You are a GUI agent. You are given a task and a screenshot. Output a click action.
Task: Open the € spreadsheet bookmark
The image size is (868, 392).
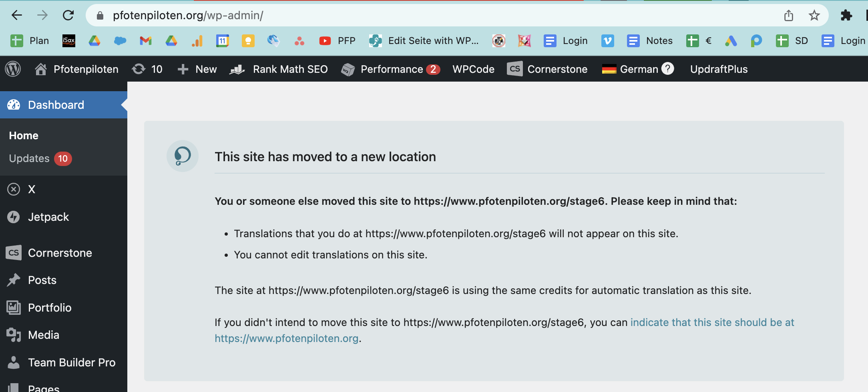[x=699, y=41]
